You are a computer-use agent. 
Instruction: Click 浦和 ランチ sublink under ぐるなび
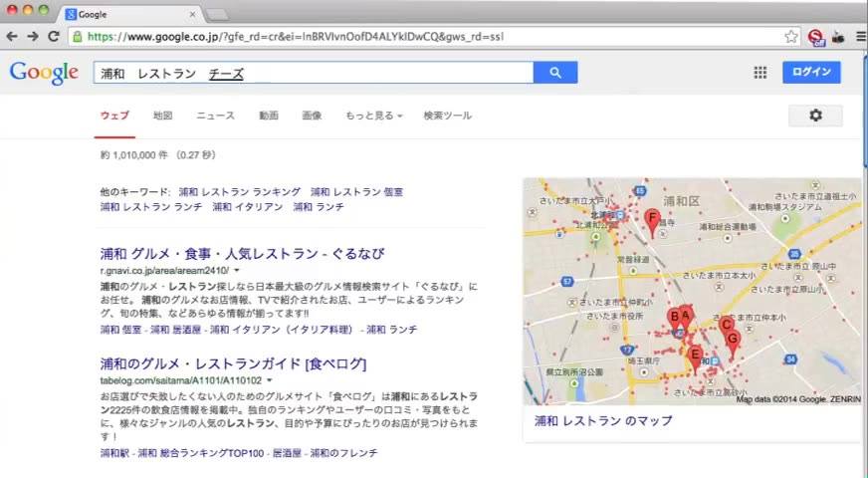[x=392, y=330]
